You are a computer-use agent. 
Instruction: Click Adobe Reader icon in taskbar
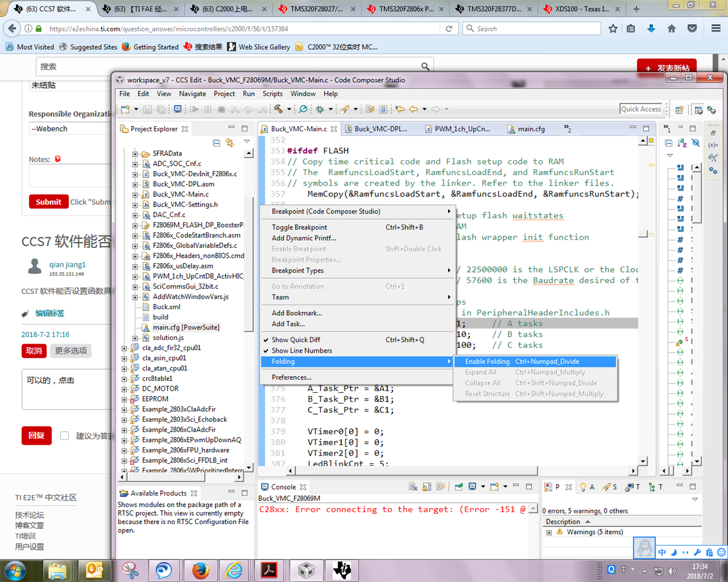[x=270, y=570]
